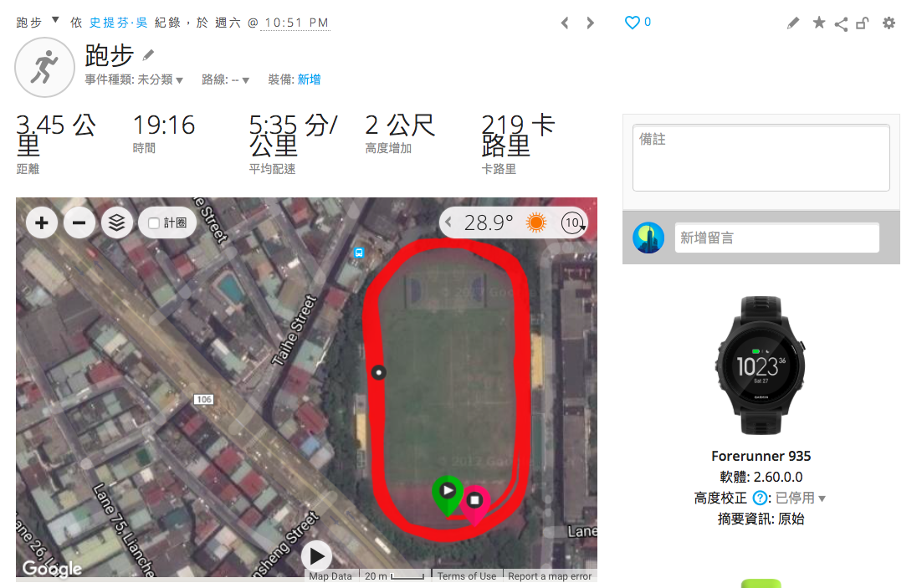Image resolution: width=922 pixels, height=588 pixels.
Task: Go to next activity arrow
Action: coord(591,23)
